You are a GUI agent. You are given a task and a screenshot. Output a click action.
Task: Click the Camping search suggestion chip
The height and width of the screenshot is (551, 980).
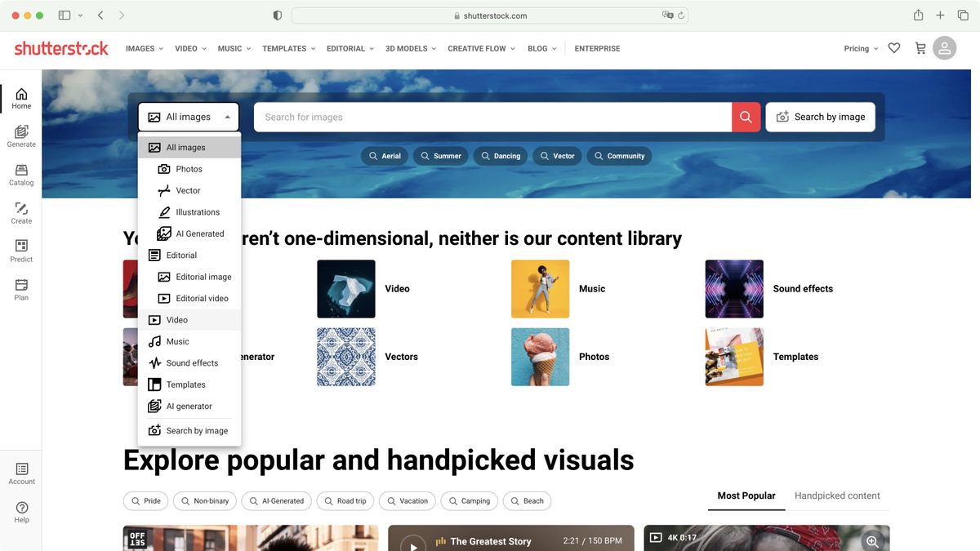469,500
